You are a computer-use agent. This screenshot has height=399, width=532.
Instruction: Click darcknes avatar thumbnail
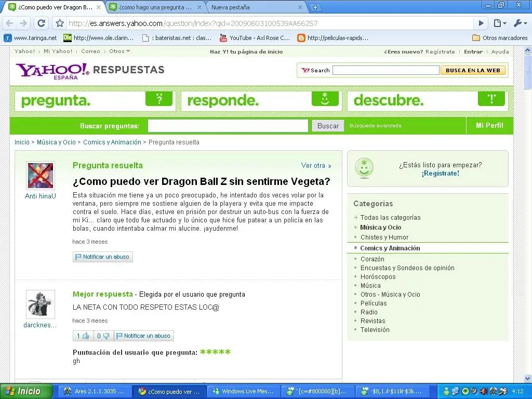(x=41, y=304)
